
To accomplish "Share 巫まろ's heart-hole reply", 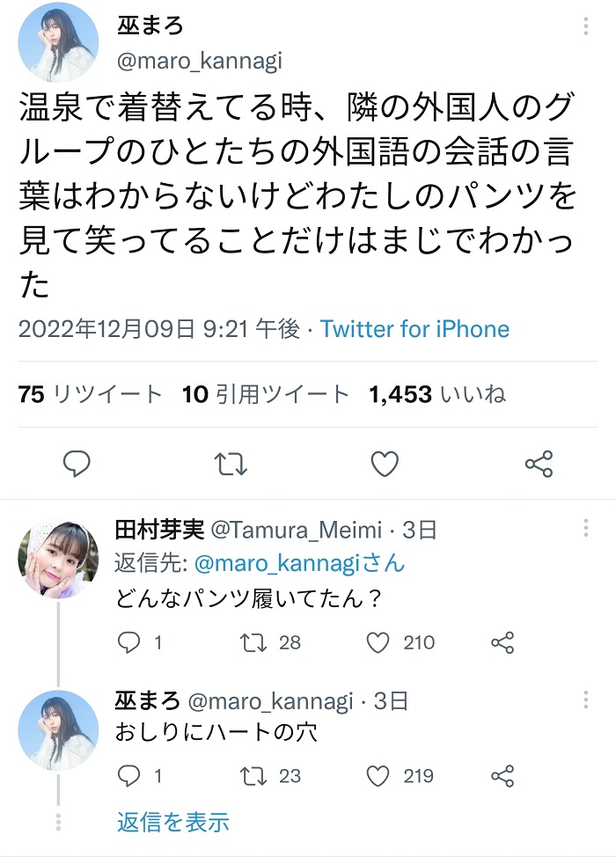I will tap(502, 776).
